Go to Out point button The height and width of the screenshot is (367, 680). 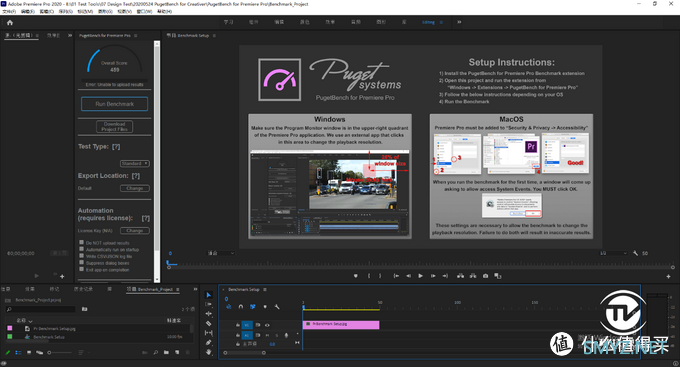[445, 276]
